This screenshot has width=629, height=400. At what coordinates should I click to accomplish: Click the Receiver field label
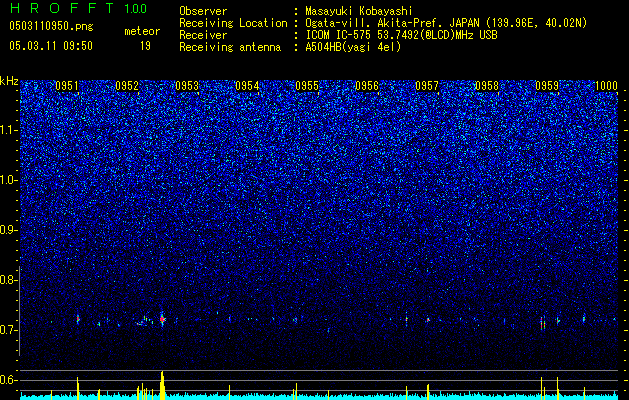click(203, 35)
